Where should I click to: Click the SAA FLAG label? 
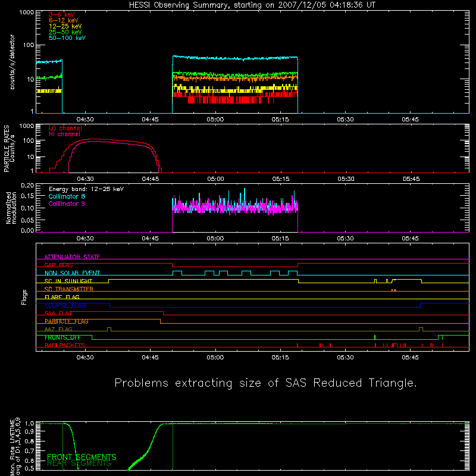coord(58,313)
